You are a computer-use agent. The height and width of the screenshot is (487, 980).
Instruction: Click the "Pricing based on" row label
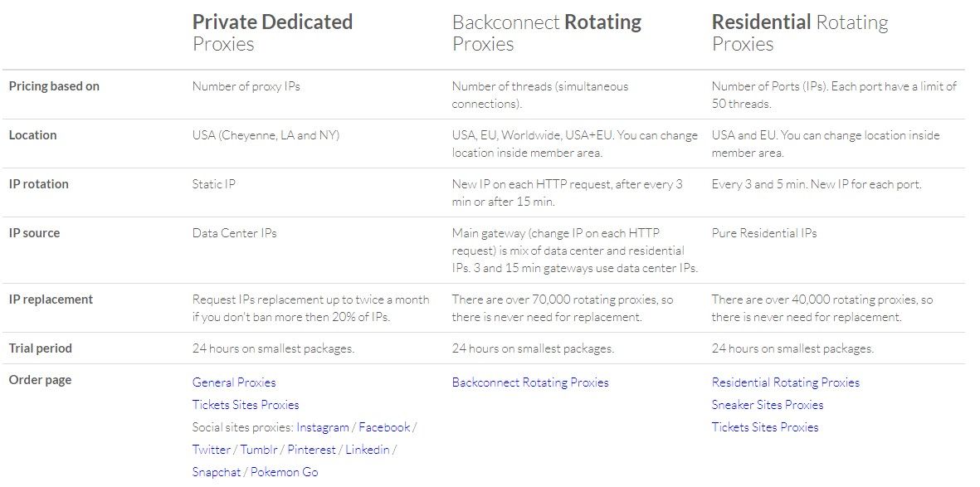pyautogui.click(x=54, y=86)
